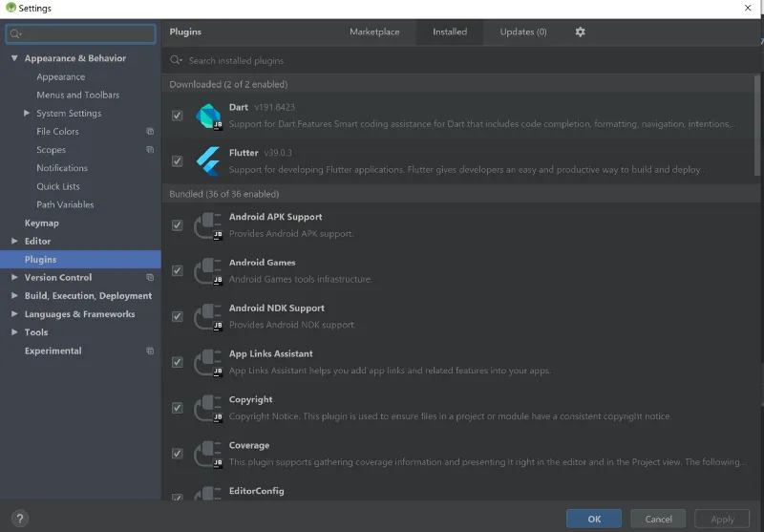Select the Flutter plugin name
Viewport: 764px width, 532px height.
tap(244, 153)
